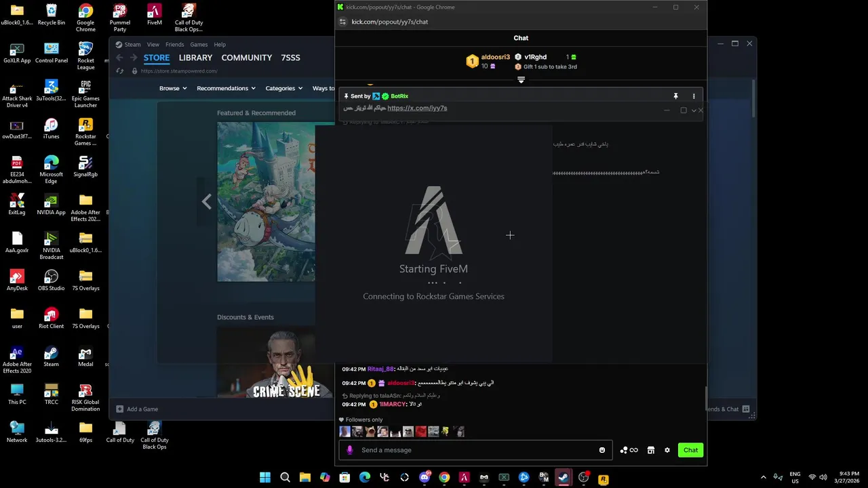Unpin the pinned BotRix message
This screenshot has width=868, height=488.
click(675, 96)
